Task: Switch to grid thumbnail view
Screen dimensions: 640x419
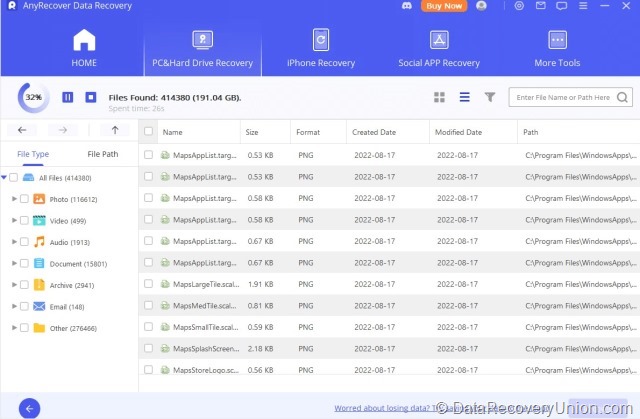Action: pos(439,97)
